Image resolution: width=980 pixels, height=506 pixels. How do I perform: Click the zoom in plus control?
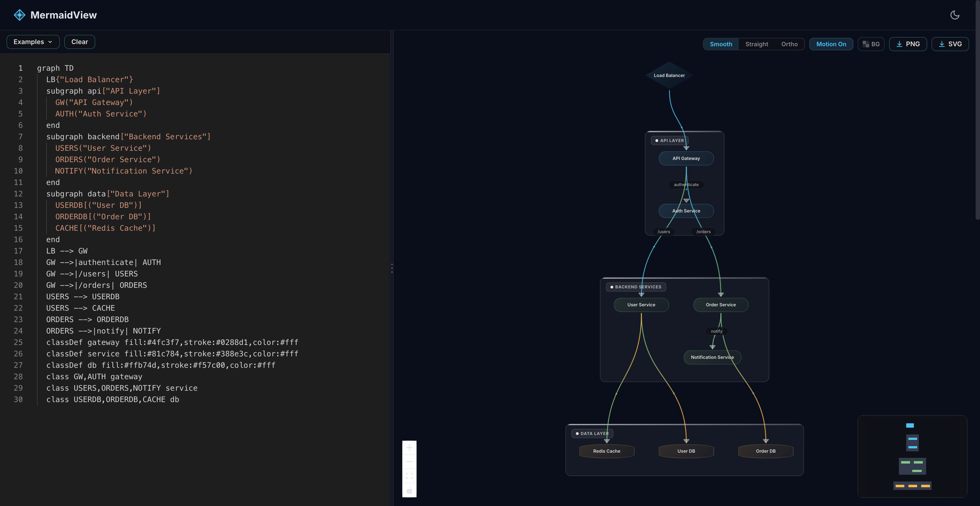pyautogui.click(x=409, y=448)
